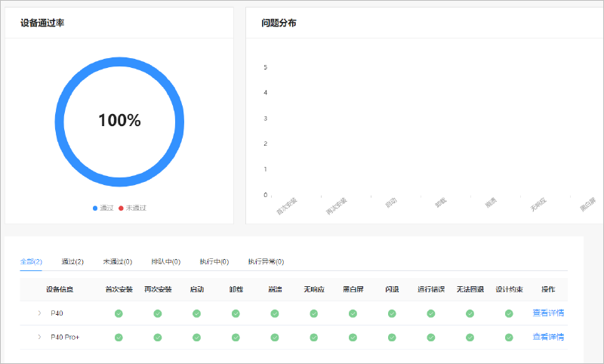Click P40 首次安装 pass check icon

[x=119, y=313]
